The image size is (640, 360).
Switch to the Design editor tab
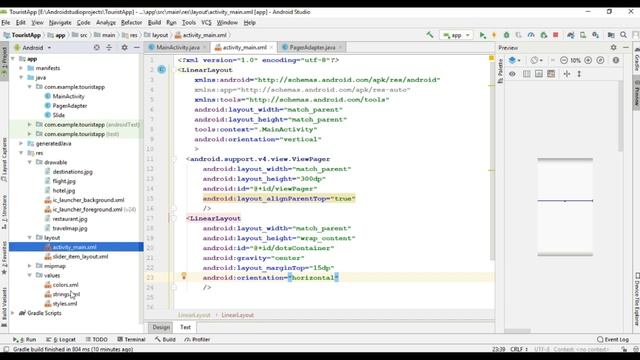coord(161,327)
